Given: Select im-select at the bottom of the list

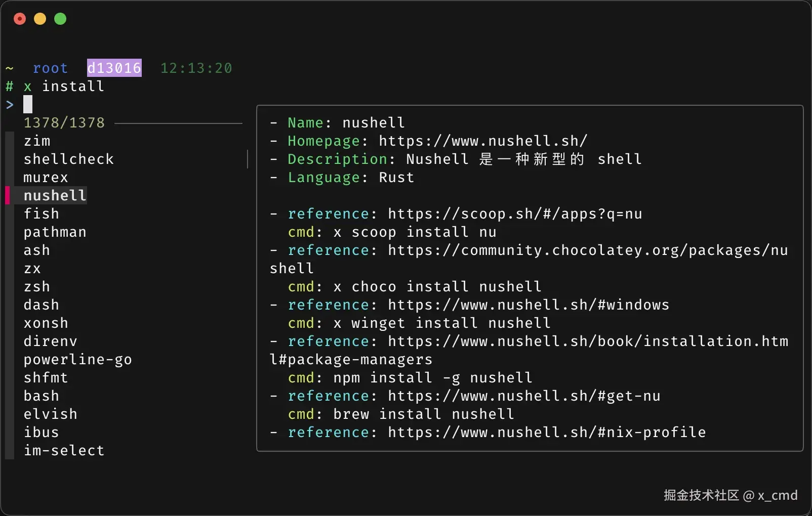Looking at the screenshot, I should click(x=64, y=450).
